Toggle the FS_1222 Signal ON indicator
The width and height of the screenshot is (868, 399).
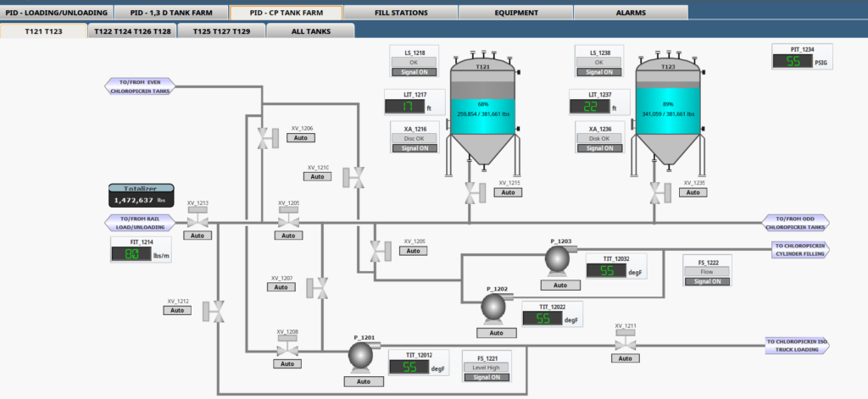tap(707, 282)
